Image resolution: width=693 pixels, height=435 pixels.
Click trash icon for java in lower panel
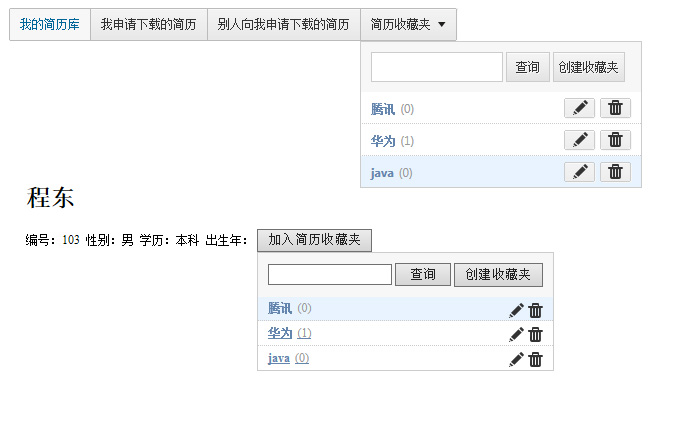[x=535, y=359]
